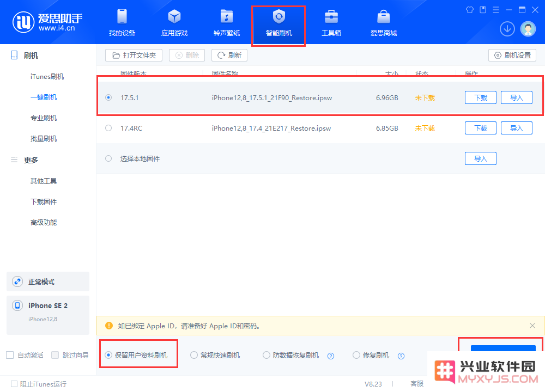Open 我的设备 device section
The height and width of the screenshot is (392, 545).
pos(122,23)
